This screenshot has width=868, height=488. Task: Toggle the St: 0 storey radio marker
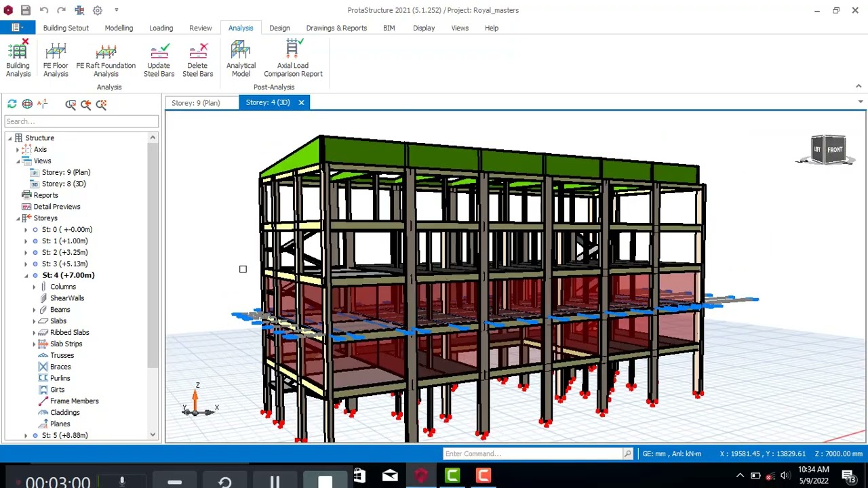pyautogui.click(x=35, y=230)
